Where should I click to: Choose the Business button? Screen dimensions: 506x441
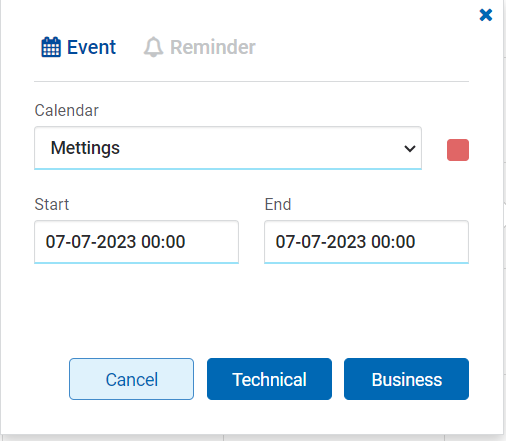[406, 379]
